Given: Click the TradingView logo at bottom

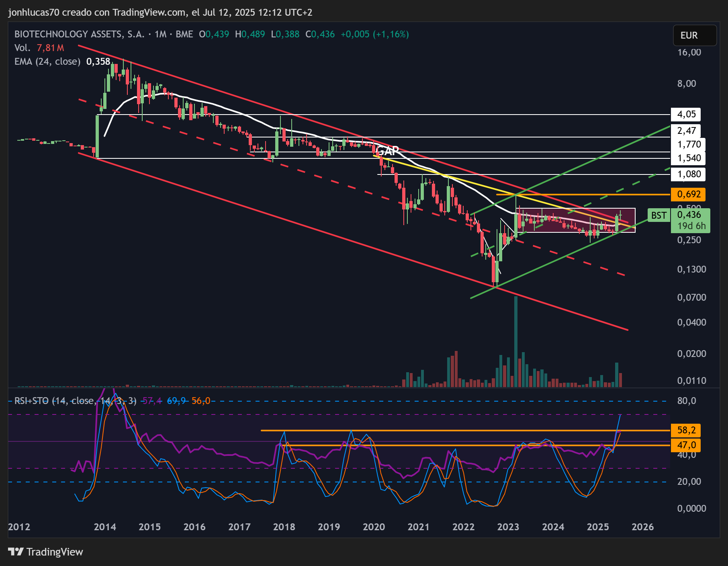Looking at the screenshot, I should pos(45,552).
